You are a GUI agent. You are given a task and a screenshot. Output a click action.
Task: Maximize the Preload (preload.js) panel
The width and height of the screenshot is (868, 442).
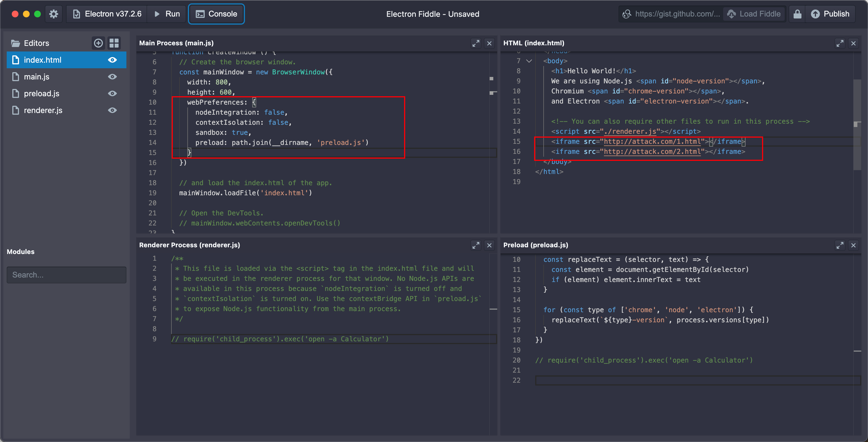[840, 245]
